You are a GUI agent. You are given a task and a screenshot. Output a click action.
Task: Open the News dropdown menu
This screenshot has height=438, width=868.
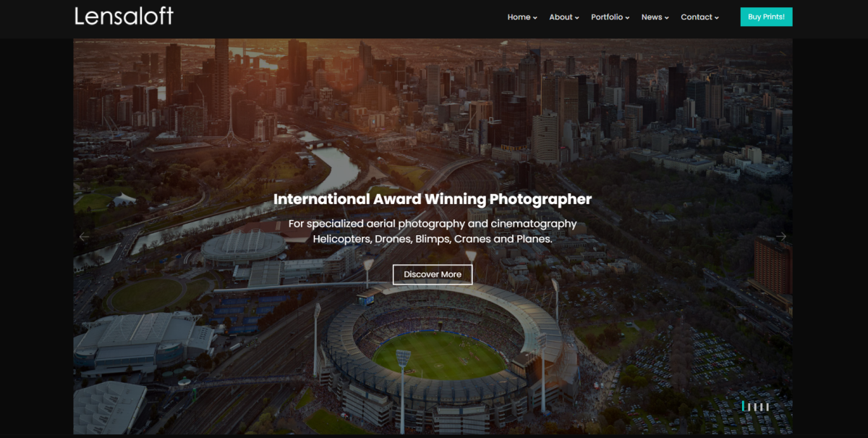tap(655, 17)
